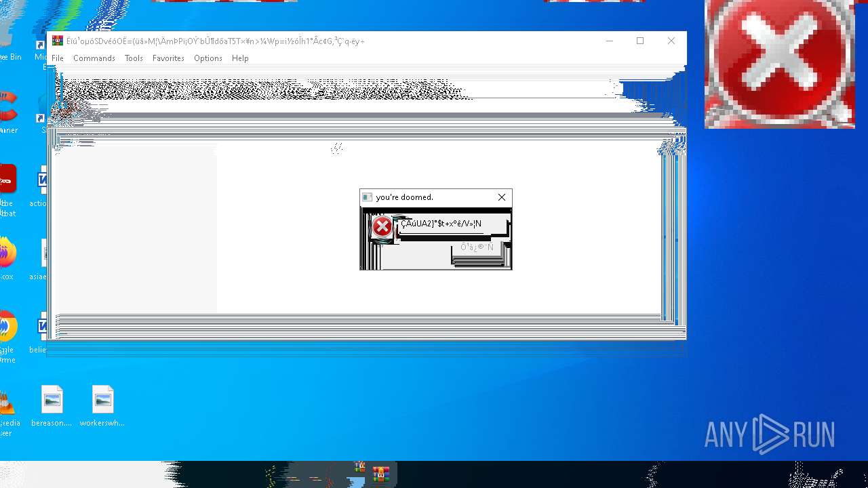The height and width of the screenshot is (488, 868).
Task: Open the Tools menu
Action: (x=134, y=58)
